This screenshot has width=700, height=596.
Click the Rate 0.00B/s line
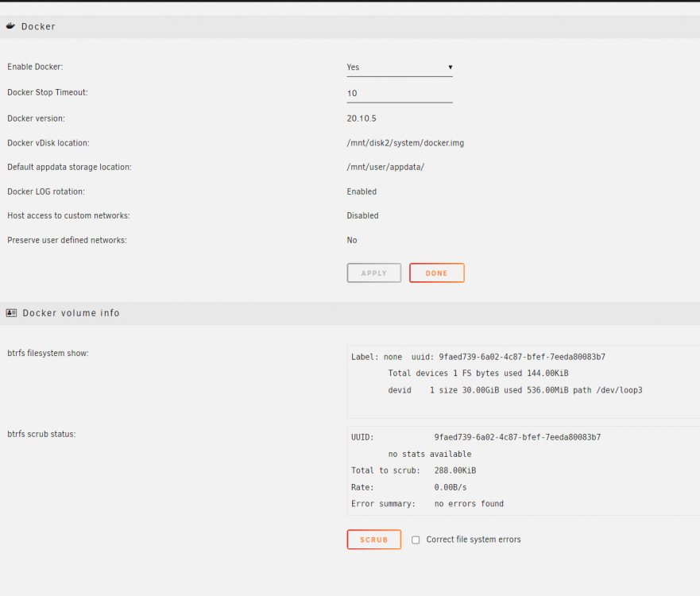coord(409,487)
